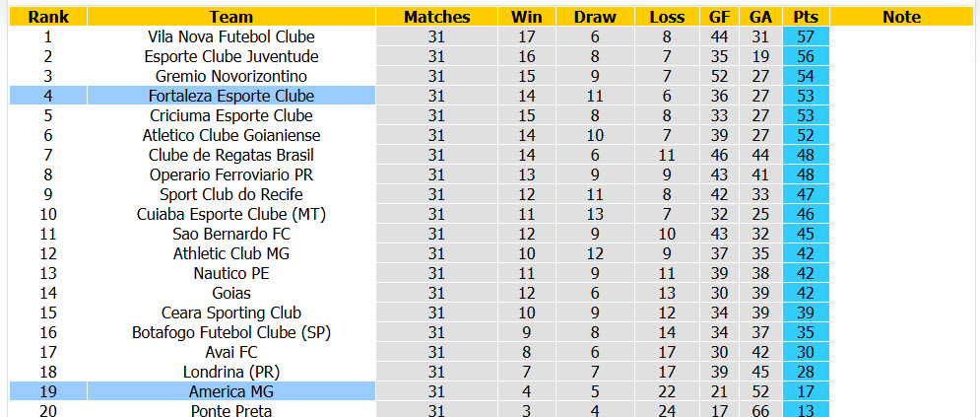
Task: Click the GF column header
Action: pyautogui.click(x=719, y=17)
